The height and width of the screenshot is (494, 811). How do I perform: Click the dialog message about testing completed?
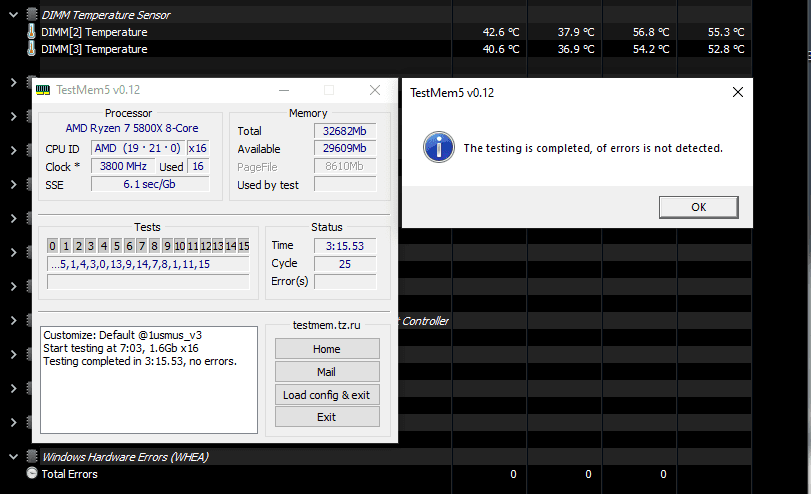(593, 148)
